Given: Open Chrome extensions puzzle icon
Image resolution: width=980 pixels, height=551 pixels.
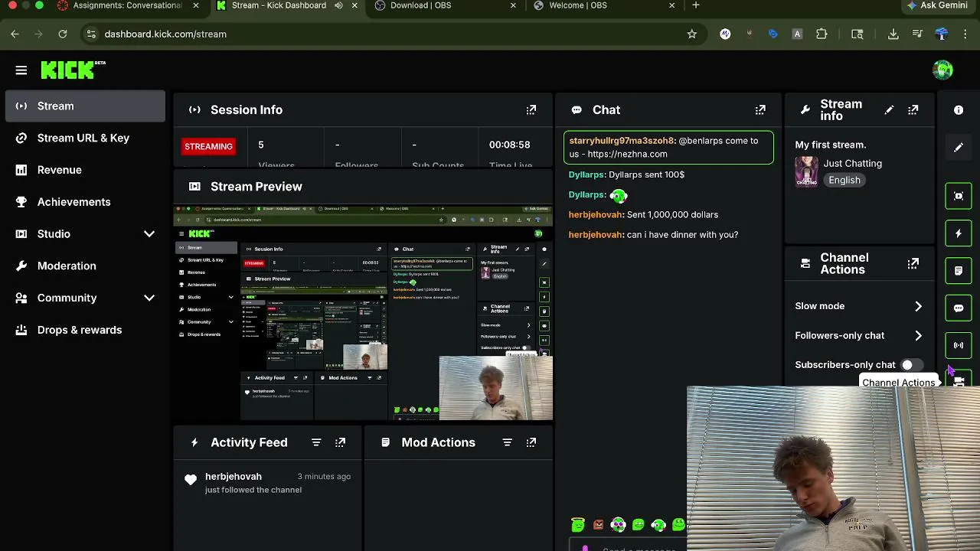Looking at the screenshot, I should (x=822, y=34).
